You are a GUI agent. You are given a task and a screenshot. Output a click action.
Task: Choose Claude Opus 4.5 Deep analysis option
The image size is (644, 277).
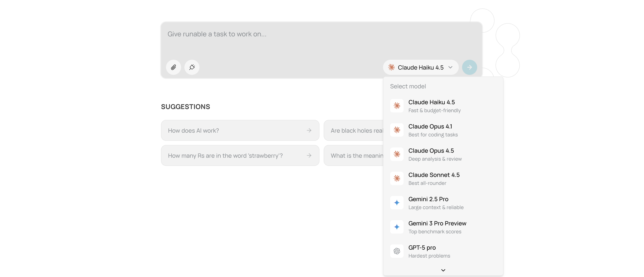pyautogui.click(x=435, y=154)
